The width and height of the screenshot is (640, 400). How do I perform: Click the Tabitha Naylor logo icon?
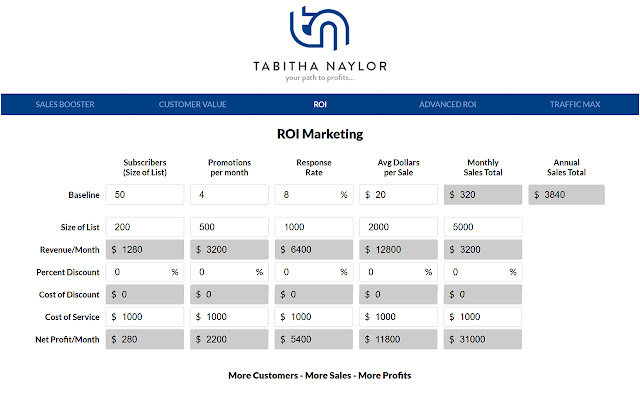pyautogui.click(x=320, y=28)
